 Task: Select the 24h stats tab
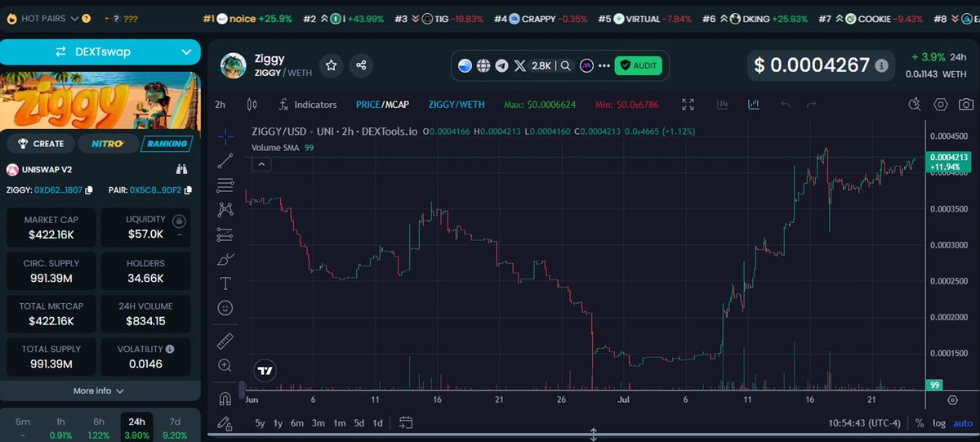pos(136,426)
